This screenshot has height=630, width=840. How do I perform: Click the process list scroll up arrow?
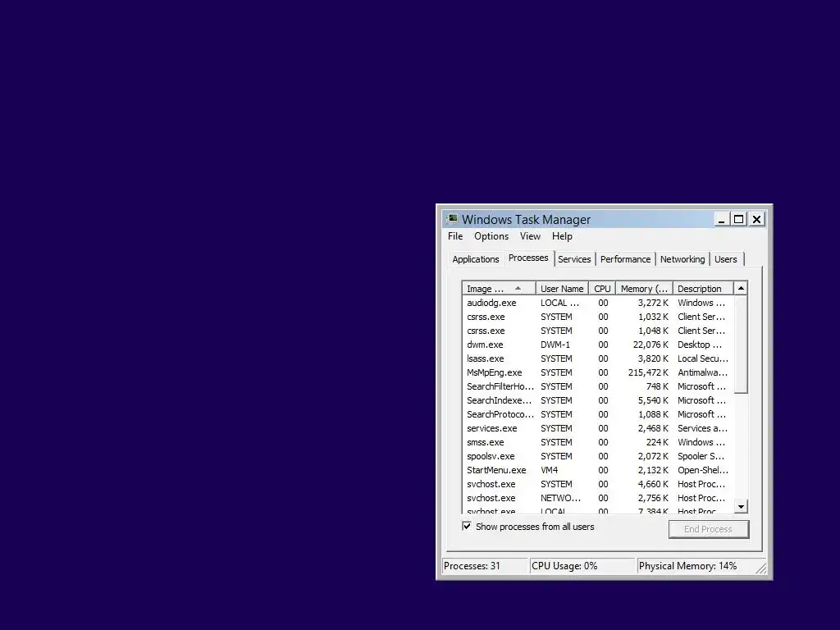click(x=741, y=288)
